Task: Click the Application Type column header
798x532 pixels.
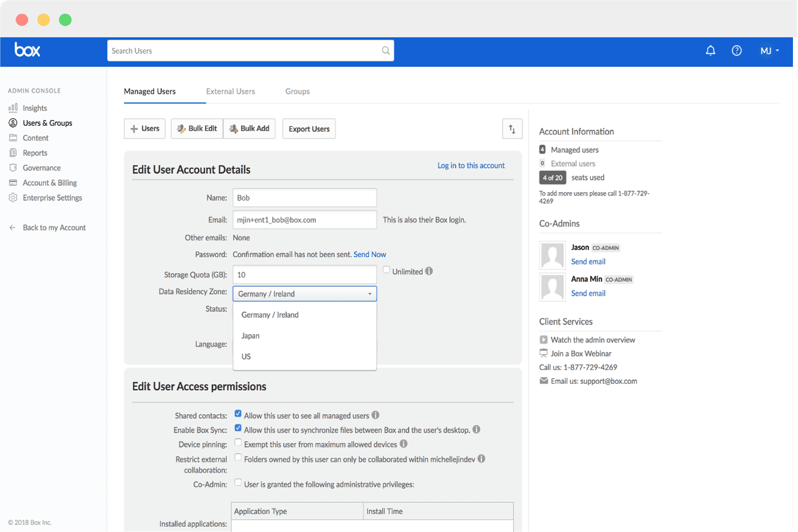Action: (297, 511)
